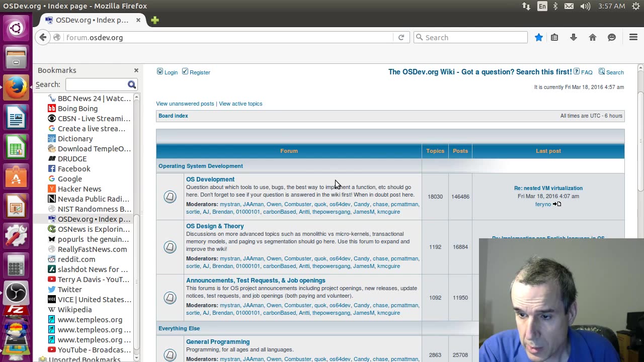
Task: Open the Files launcher icon
Action: (16, 57)
